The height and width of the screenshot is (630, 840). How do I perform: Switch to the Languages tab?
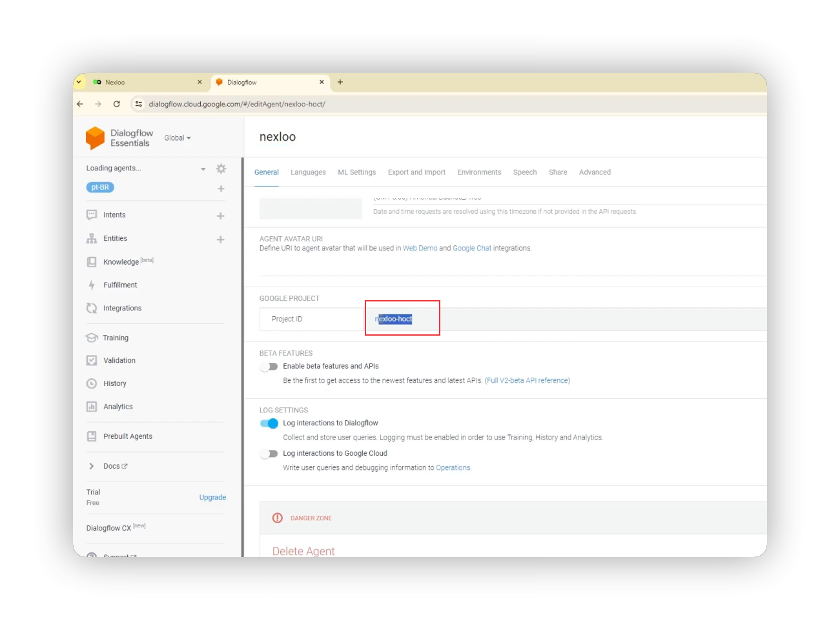click(x=308, y=172)
